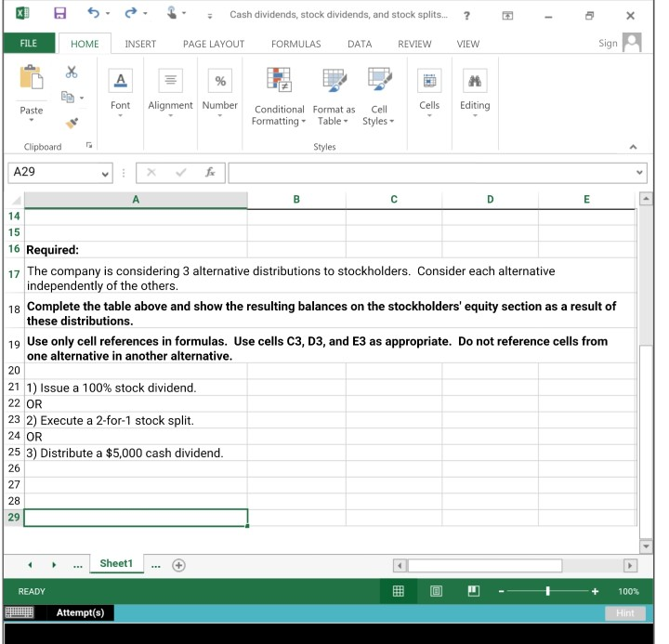This screenshot has height=644, width=669.
Task: Open the Cells group button
Action: click(429, 92)
